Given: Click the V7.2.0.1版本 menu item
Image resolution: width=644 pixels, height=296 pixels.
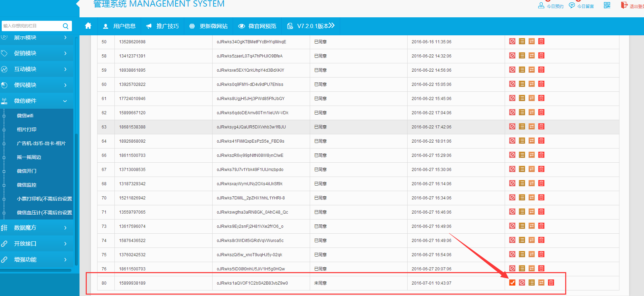Looking at the screenshot, I should click(311, 26).
